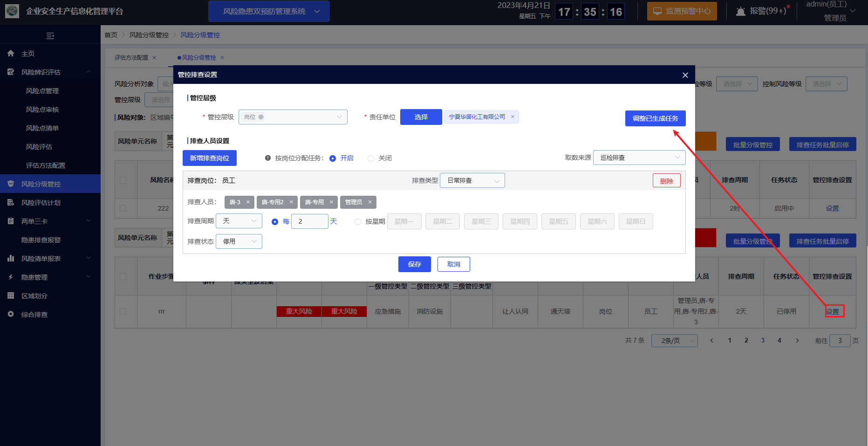The image size is (868, 446).
Task: Tick the checkbox for the rrr row
Action: (x=123, y=311)
